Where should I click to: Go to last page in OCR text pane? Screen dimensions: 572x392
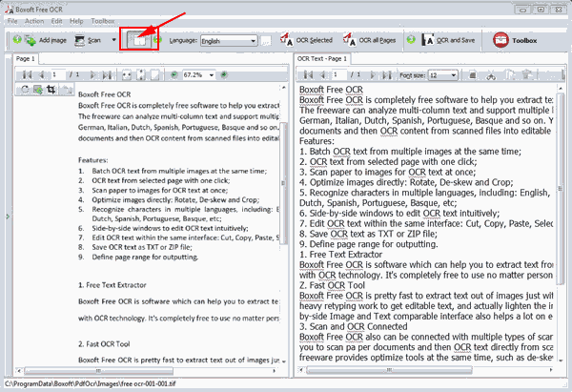click(387, 74)
